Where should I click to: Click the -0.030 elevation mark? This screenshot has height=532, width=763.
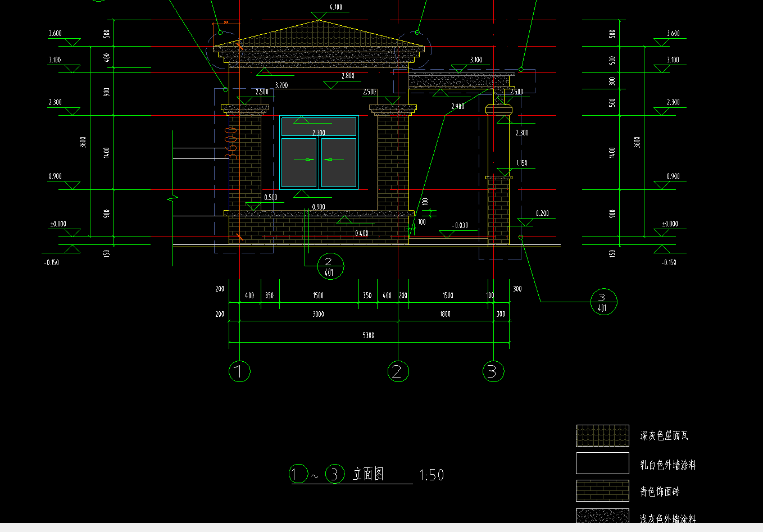pyautogui.click(x=460, y=225)
